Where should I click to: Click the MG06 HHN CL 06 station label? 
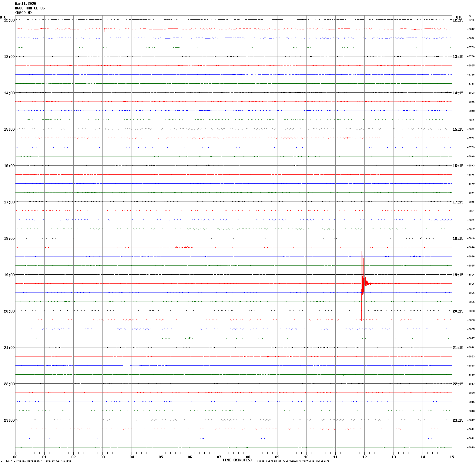pos(30,8)
